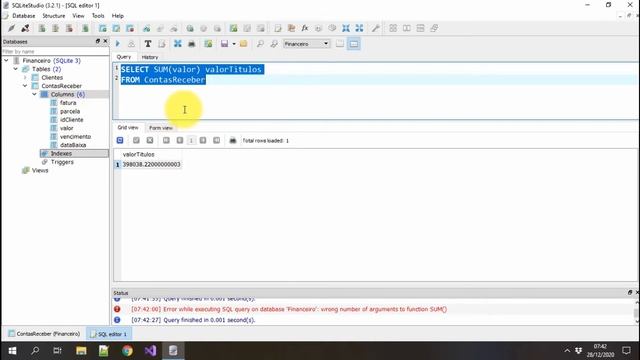The image size is (640, 360).
Task: Open the Database menu
Action: (24, 16)
